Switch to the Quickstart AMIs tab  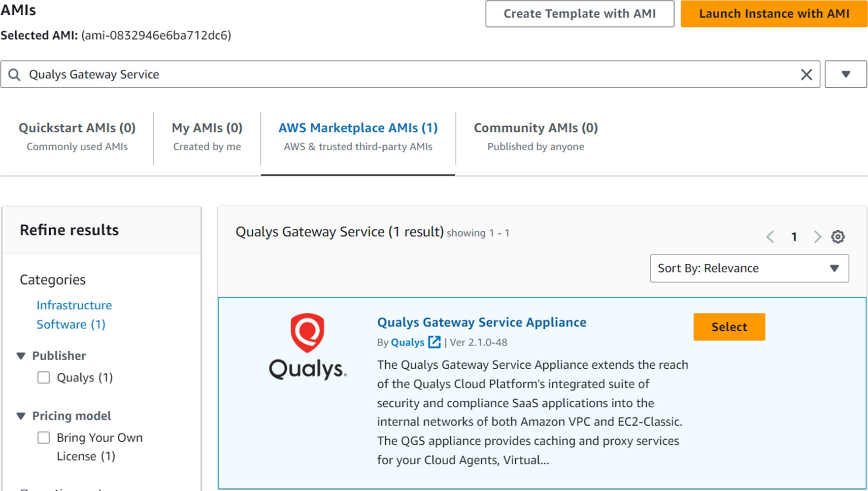77,136
